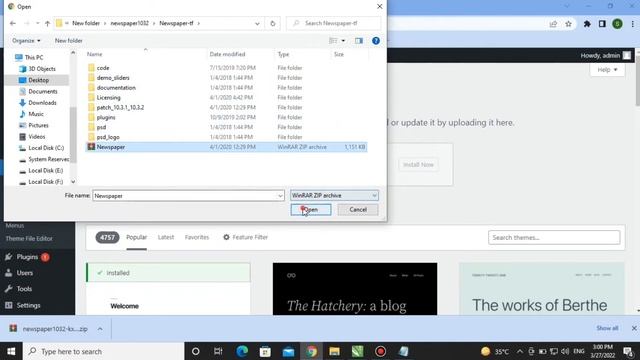This screenshot has width=640, height=360.
Task: Open Users in WordPress sidebar
Action: click(24, 273)
